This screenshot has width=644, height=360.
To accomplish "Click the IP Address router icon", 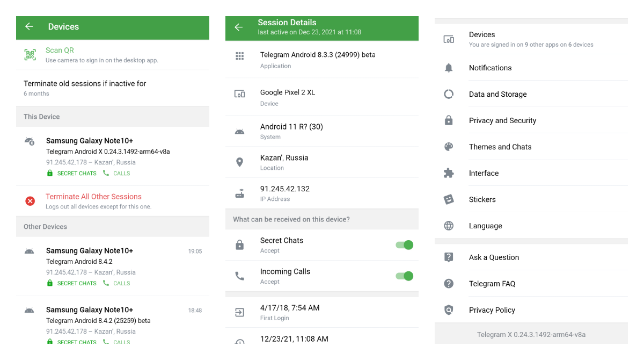I will click(x=240, y=193).
